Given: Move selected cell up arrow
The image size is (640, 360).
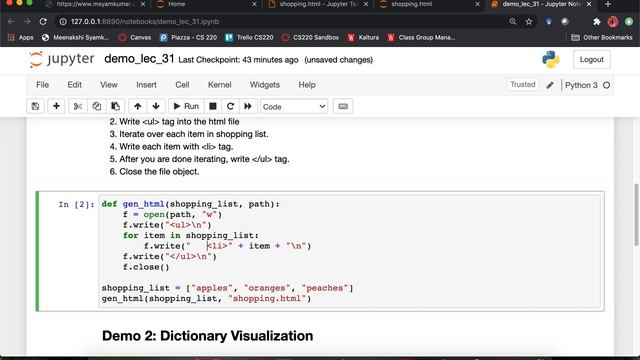Looking at the screenshot, I should point(138,107).
